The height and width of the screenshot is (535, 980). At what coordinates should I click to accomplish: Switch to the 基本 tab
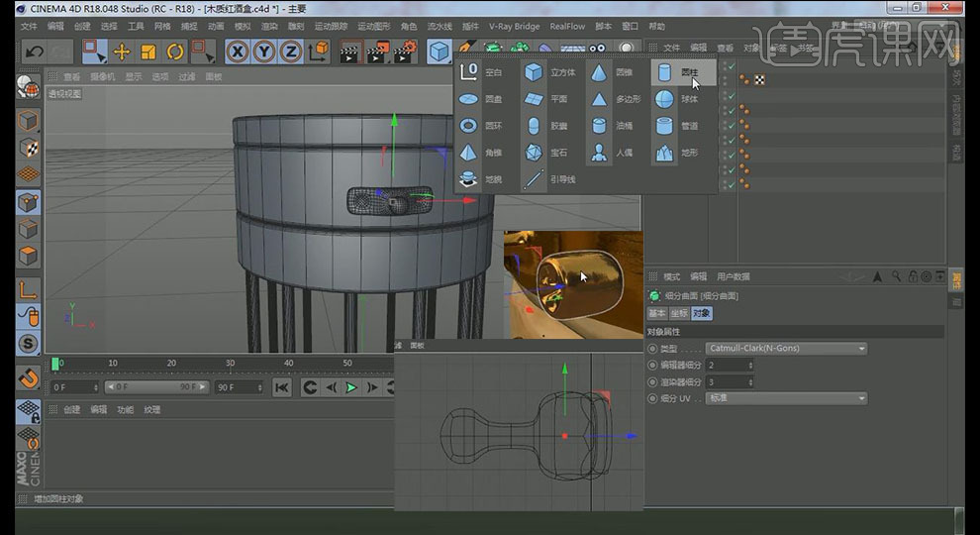657,313
